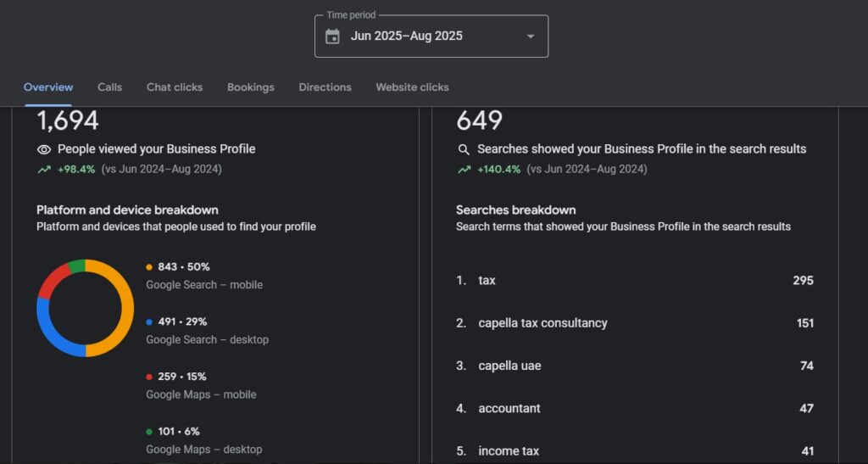Select the 'capella tax consultancy' search term
The height and width of the screenshot is (464, 868).
click(x=542, y=323)
